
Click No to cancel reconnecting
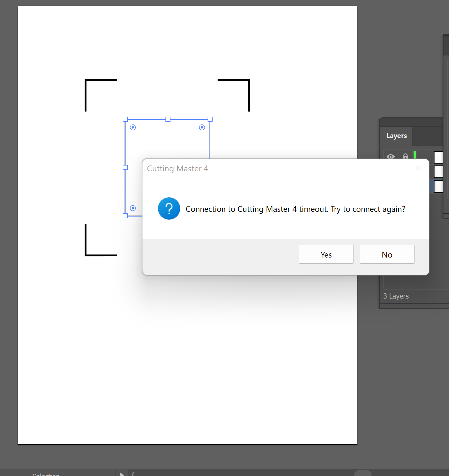pos(387,254)
